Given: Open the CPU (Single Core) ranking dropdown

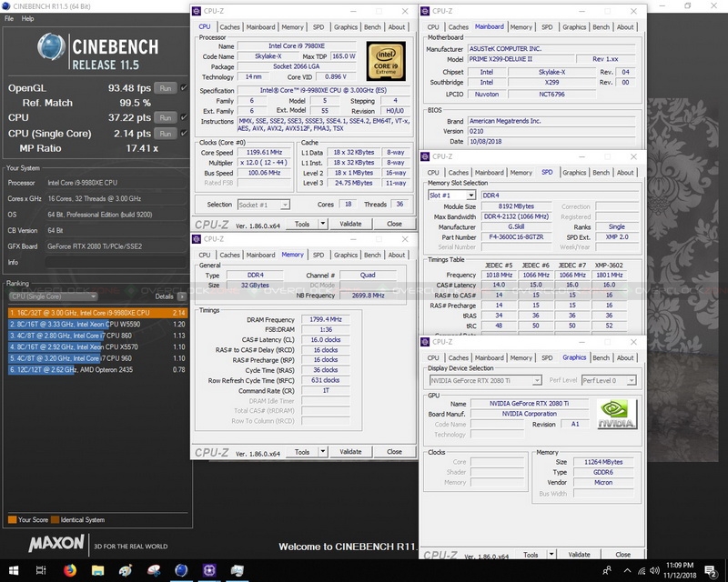Looking at the screenshot, I should pyautogui.click(x=52, y=296).
